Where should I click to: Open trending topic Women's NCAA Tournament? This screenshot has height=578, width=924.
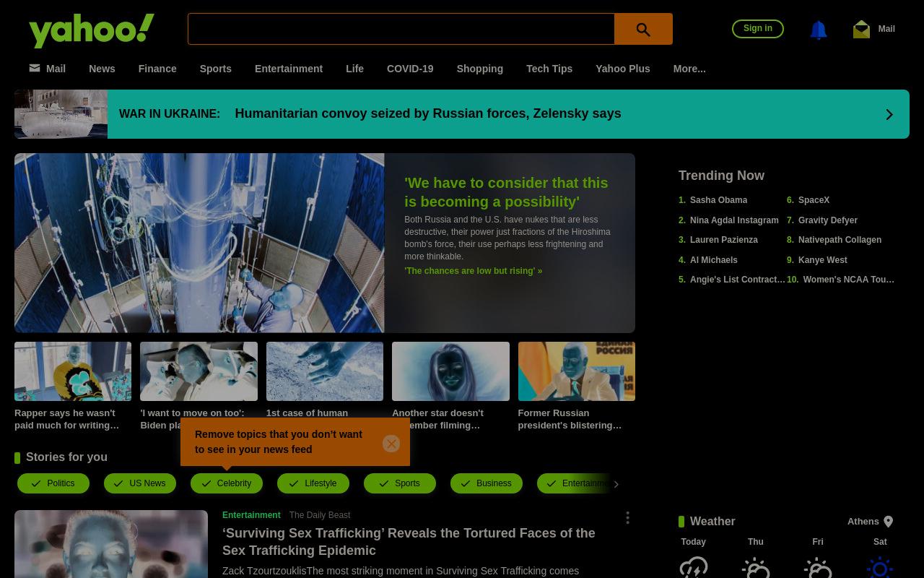point(848,280)
